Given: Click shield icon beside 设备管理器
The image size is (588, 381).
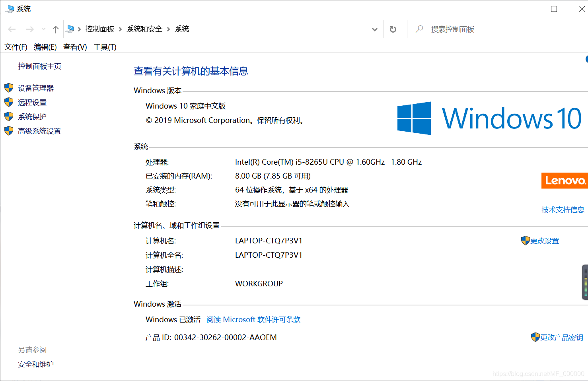Looking at the screenshot, I should click(9, 88).
